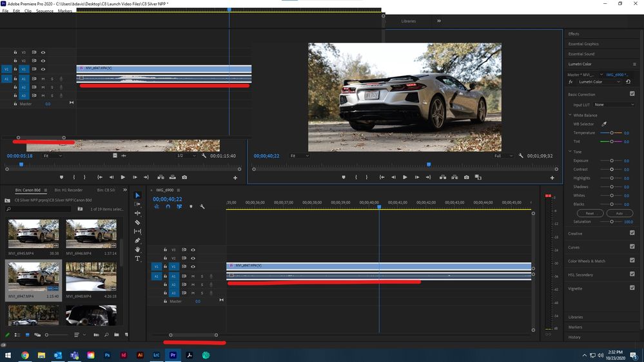644x362 pixels.
Task: Uncheck the Vignette section checkbox
Action: click(x=632, y=288)
